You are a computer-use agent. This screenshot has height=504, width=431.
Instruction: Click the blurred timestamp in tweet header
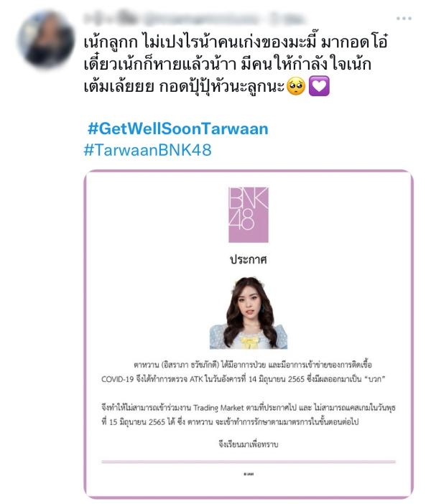287,19
